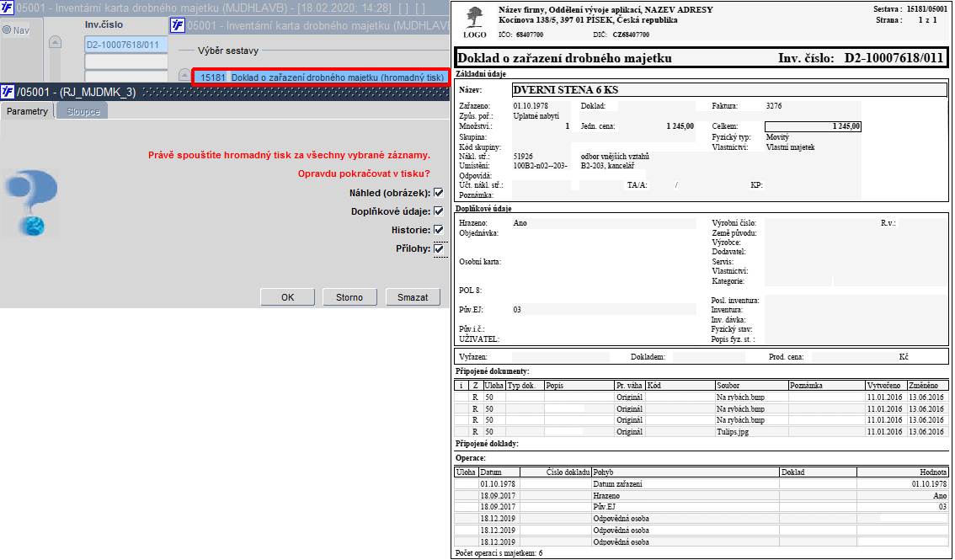
Task: Click the Umístění code 100B2-n02--203-
Action: coord(540,166)
